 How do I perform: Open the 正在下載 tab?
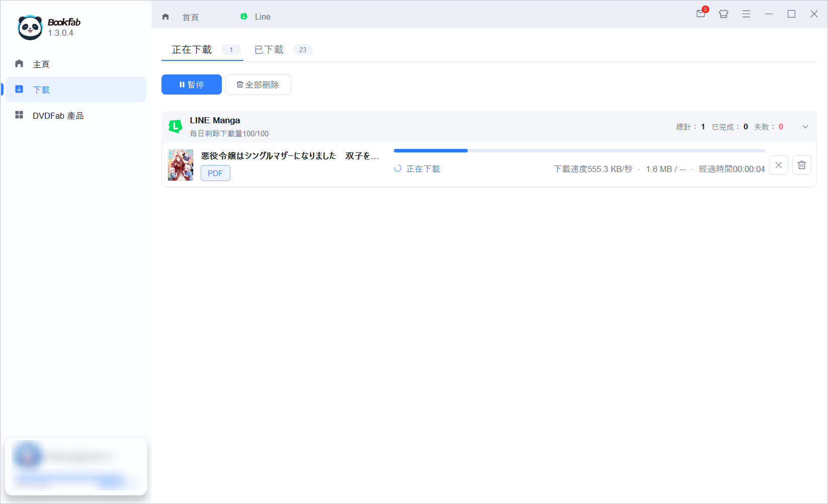202,50
